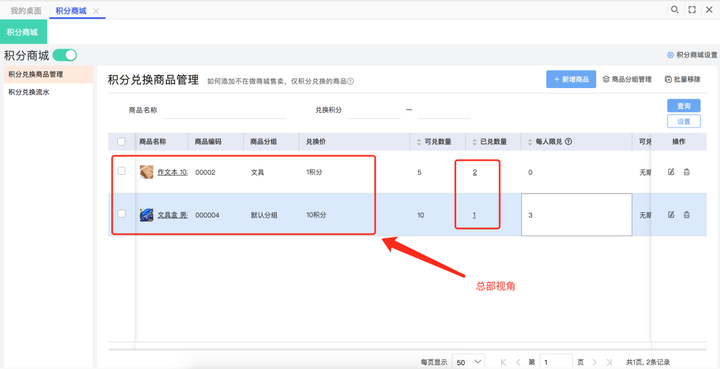The height and width of the screenshot is (369, 720).
Task: Click the 1积分 price cell
Action: (x=314, y=173)
